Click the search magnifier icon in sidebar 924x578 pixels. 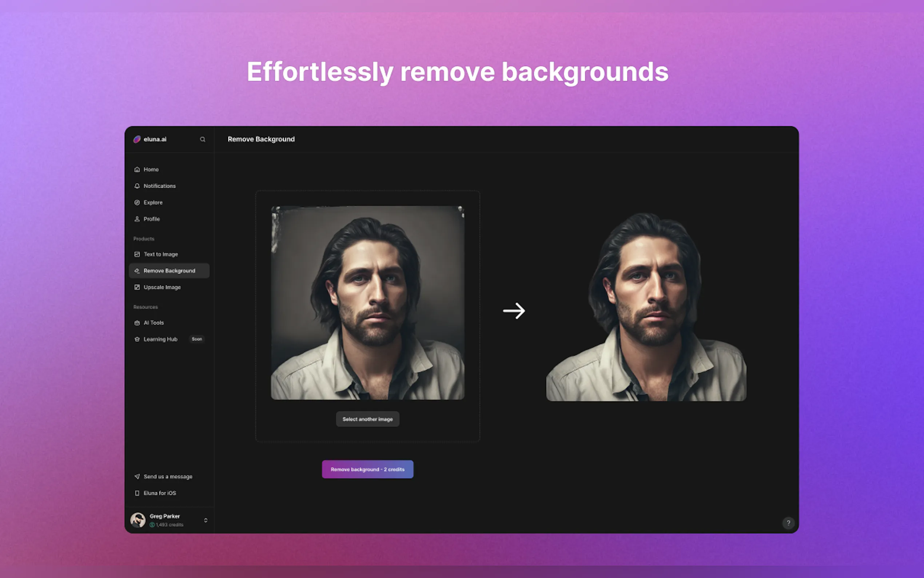click(x=203, y=139)
